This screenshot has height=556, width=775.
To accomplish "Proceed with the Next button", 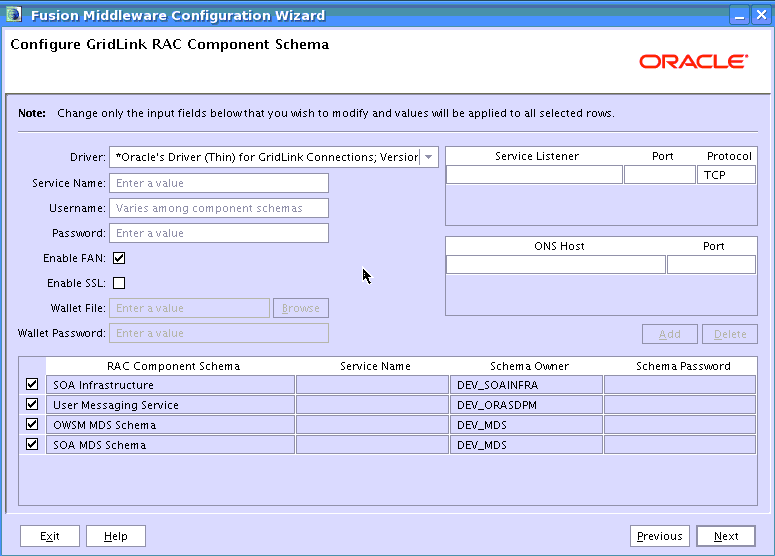I will [x=726, y=536].
